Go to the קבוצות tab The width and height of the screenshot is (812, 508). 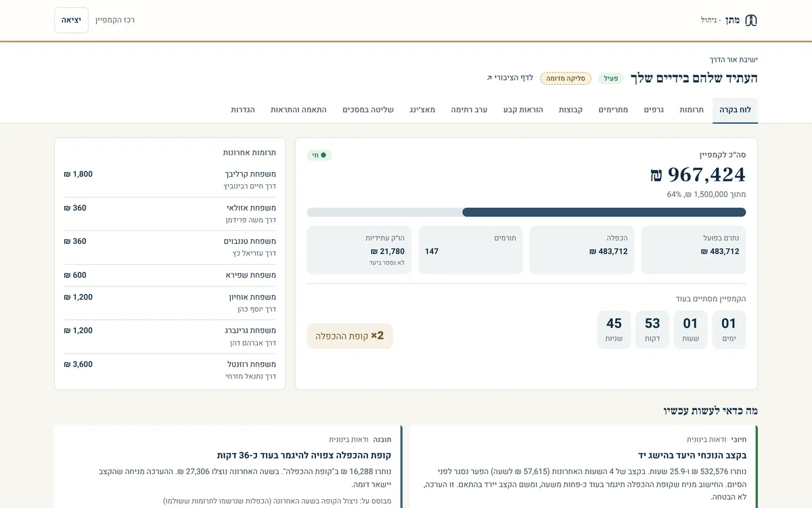[x=571, y=110]
